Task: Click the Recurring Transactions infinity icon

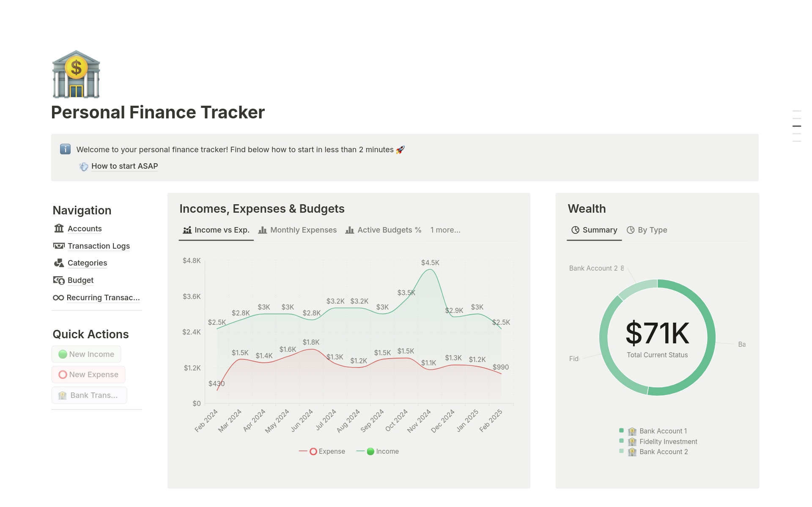Action: coord(58,298)
